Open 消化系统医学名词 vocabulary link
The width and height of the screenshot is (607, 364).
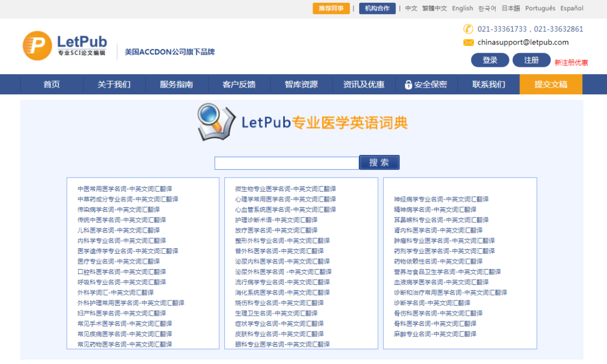(282, 293)
